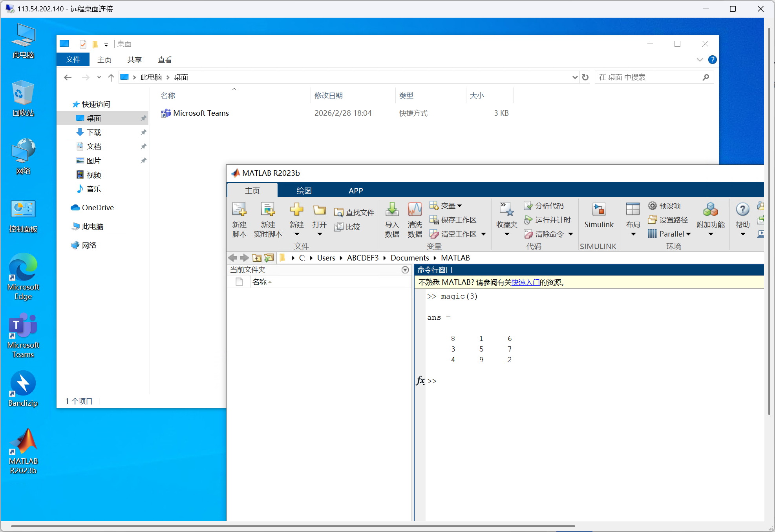This screenshot has width=775, height=532.
Task: Open Explorer recent locations dropdown
Action: [x=99, y=77]
